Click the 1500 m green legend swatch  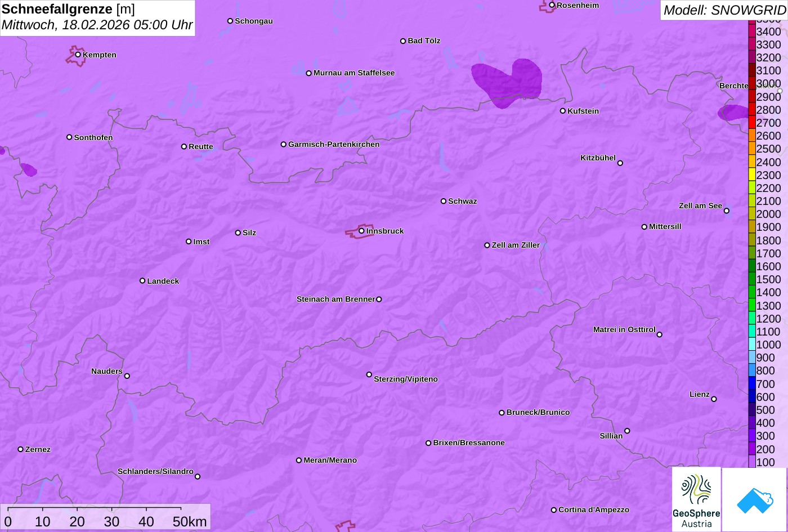click(x=751, y=279)
